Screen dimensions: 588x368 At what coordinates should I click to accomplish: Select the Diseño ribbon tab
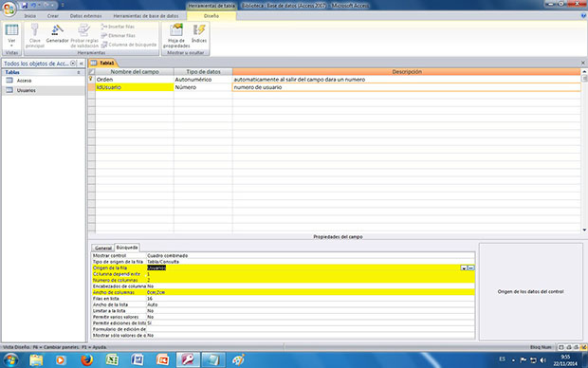(x=211, y=16)
